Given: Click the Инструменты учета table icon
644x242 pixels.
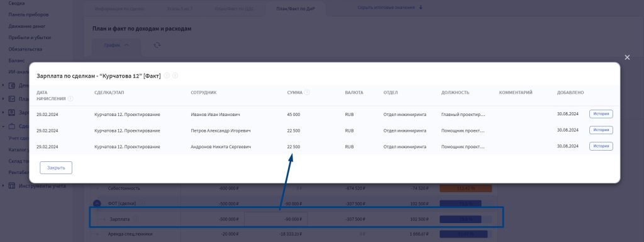Looking at the screenshot, I should (12, 186).
